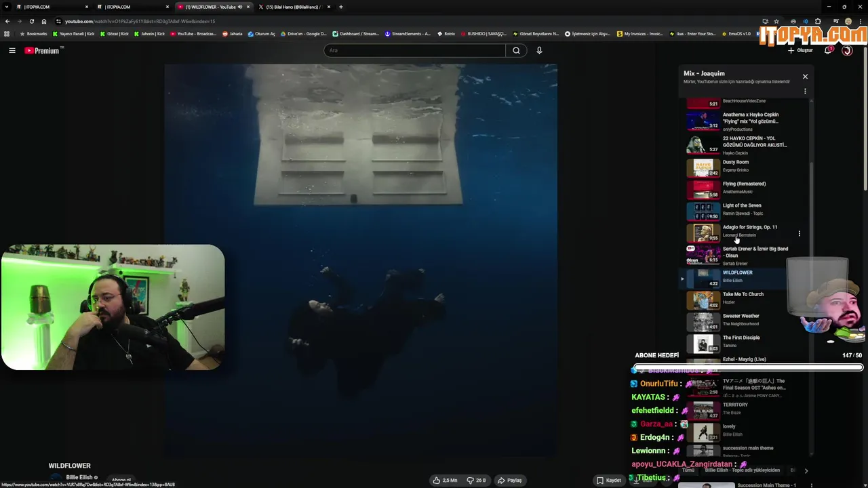Image resolution: width=868 pixels, height=488 pixels.
Task: Switch to first ITOPYA.COM browser tab
Action: click(x=51, y=7)
